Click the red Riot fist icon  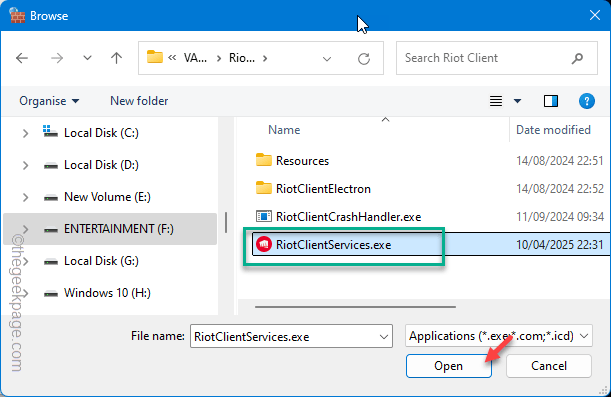[x=264, y=245]
